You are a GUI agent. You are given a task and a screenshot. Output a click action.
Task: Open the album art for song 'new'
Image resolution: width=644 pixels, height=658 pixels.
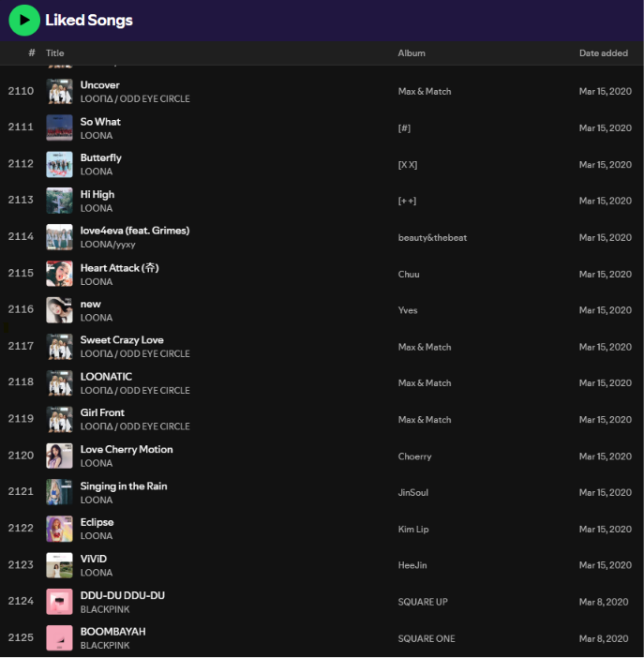click(59, 310)
